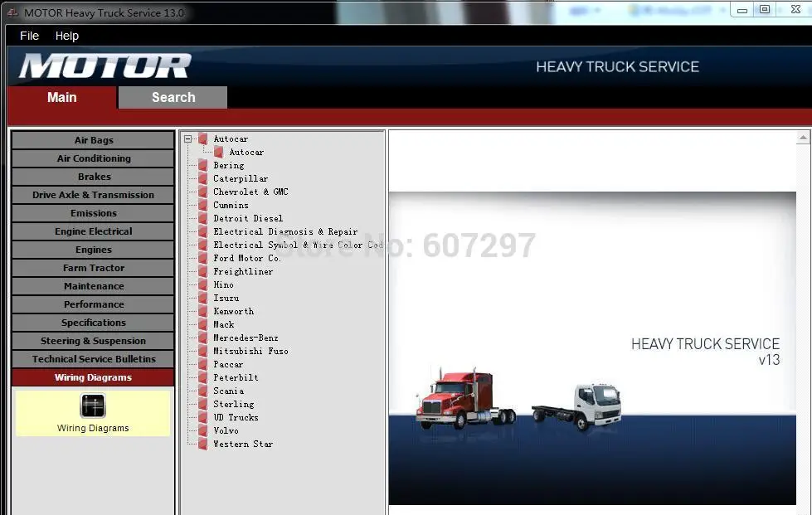The width and height of the screenshot is (812, 515).
Task: Click the red book icon beside Bering
Action: (x=203, y=166)
